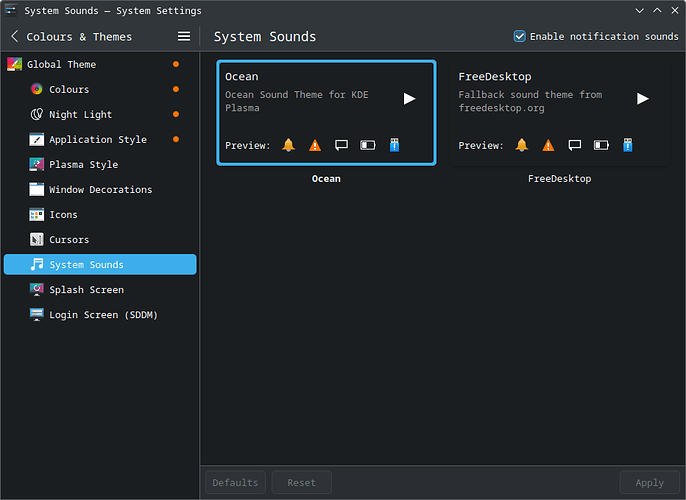Maximize the System Settings window
This screenshot has height=500, width=686.
point(657,10)
